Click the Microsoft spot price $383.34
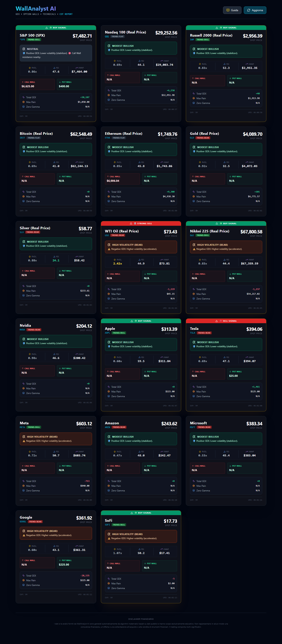Viewport: 282px width, 644px height. [254, 424]
